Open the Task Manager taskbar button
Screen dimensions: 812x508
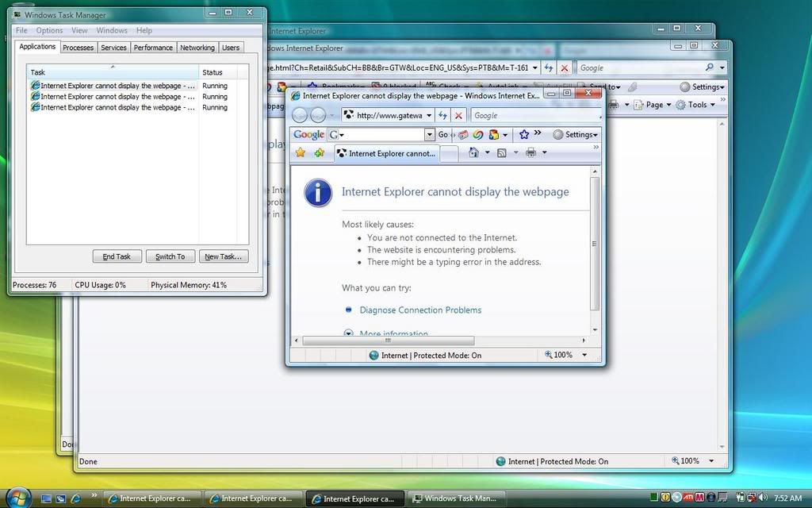tap(455, 498)
